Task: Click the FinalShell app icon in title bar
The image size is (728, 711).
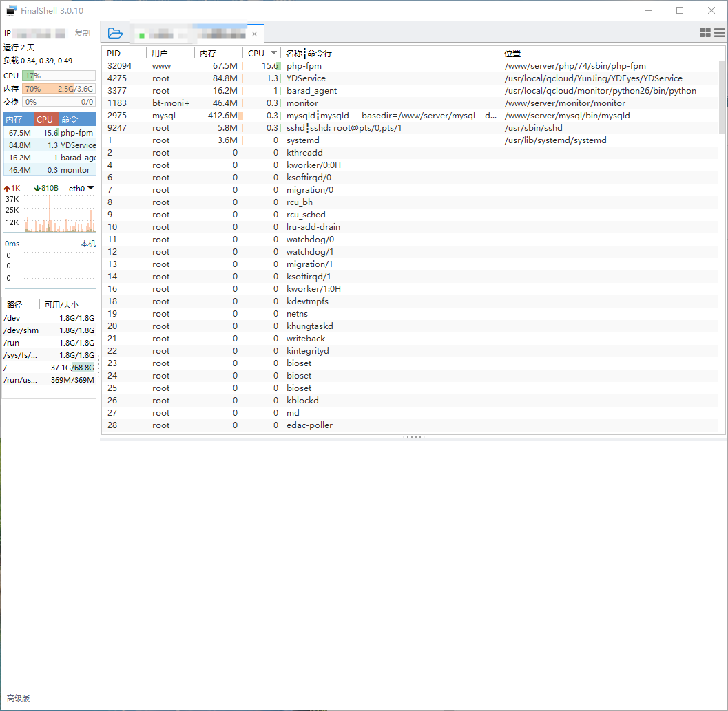Action: click(12, 10)
